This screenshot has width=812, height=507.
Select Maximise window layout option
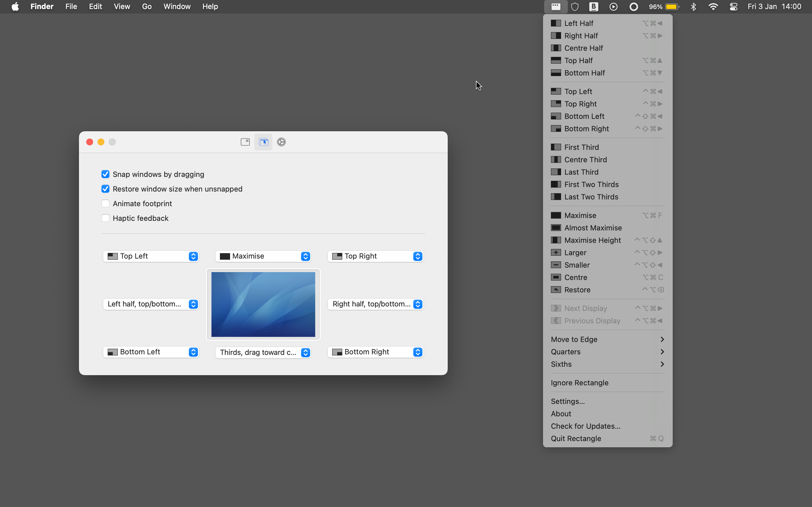pyautogui.click(x=581, y=215)
